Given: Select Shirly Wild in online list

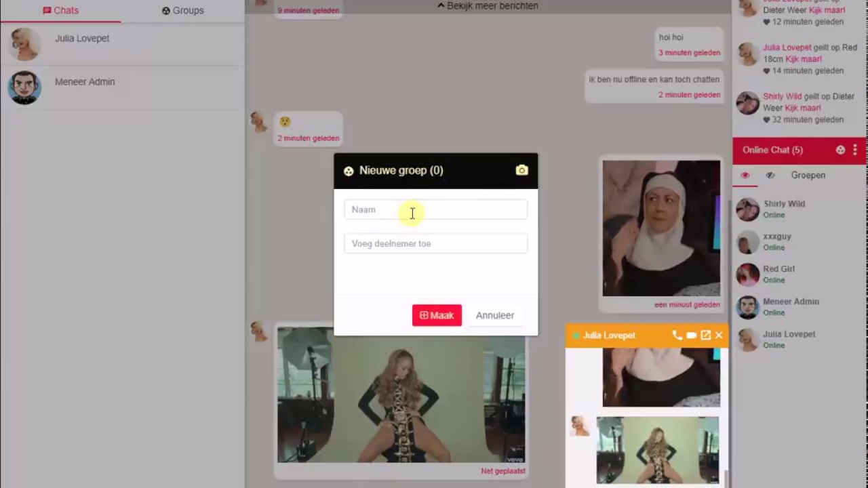Looking at the screenshot, I should pyautogui.click(x=799, y=209).
